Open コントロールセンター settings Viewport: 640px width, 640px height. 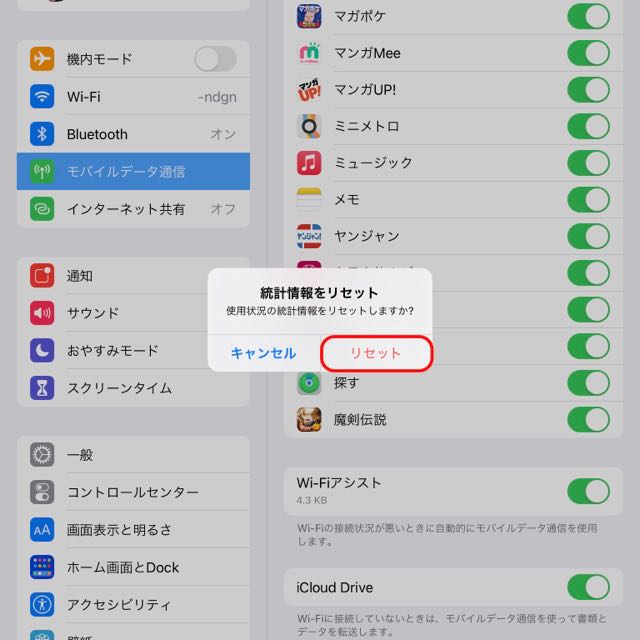coord(133,492)
